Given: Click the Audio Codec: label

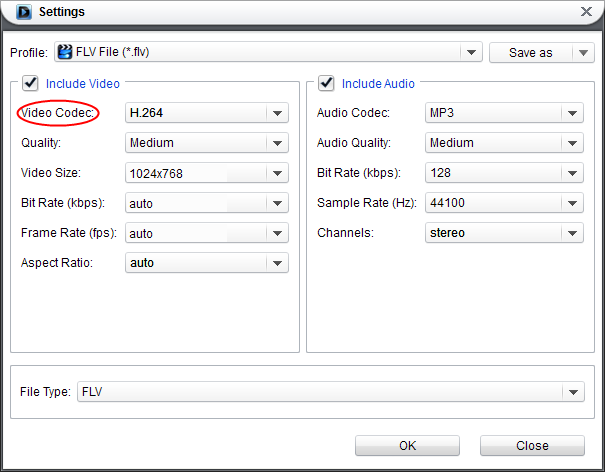Looking at the screenshot, I should pos(353,113).
